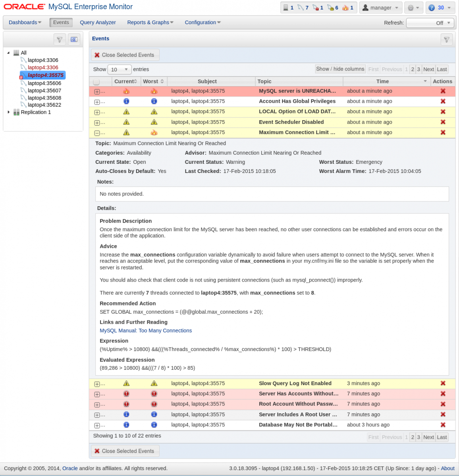
Task: Click the Current flame icon on MySQL UNREACHABLE row
Action: tap(126, 91)
